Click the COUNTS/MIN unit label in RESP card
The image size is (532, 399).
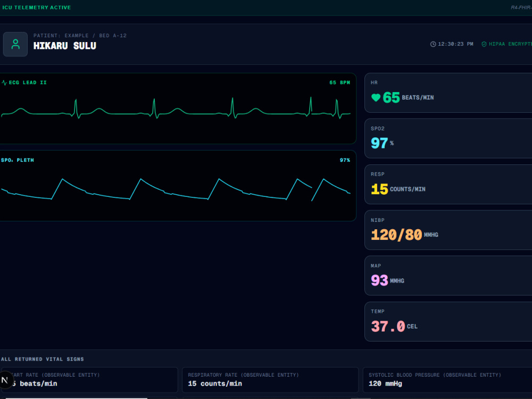click(x=408, y=189)
